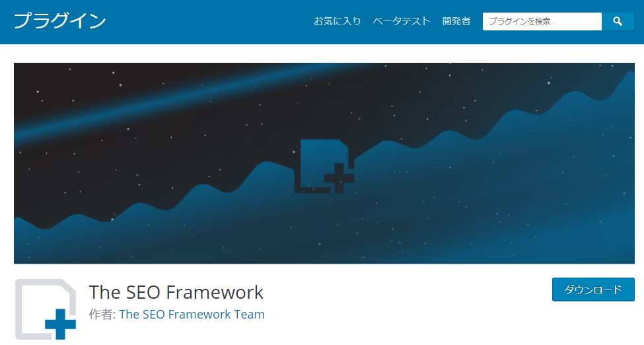Click The SEO Framework plugin title
The width and height of the screenshot is (644, 345).
(176, 292)
